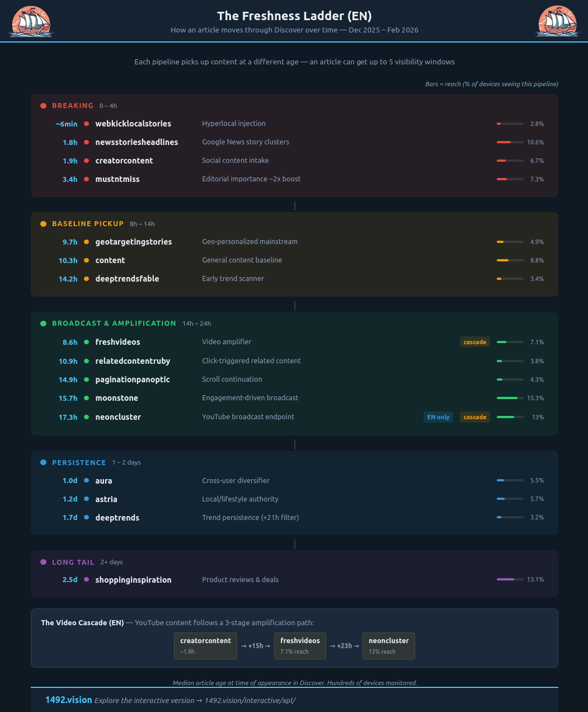This screenshot has height=712, width=588.
Task: Click the blue dot beside PERSISTENCE
Action: (43, 462)
